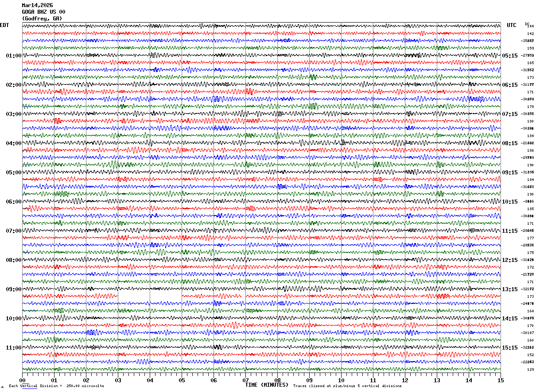536x392 pixels.
Task: Select the station code GOGA BHZ US 00
Action: [43, 12]
